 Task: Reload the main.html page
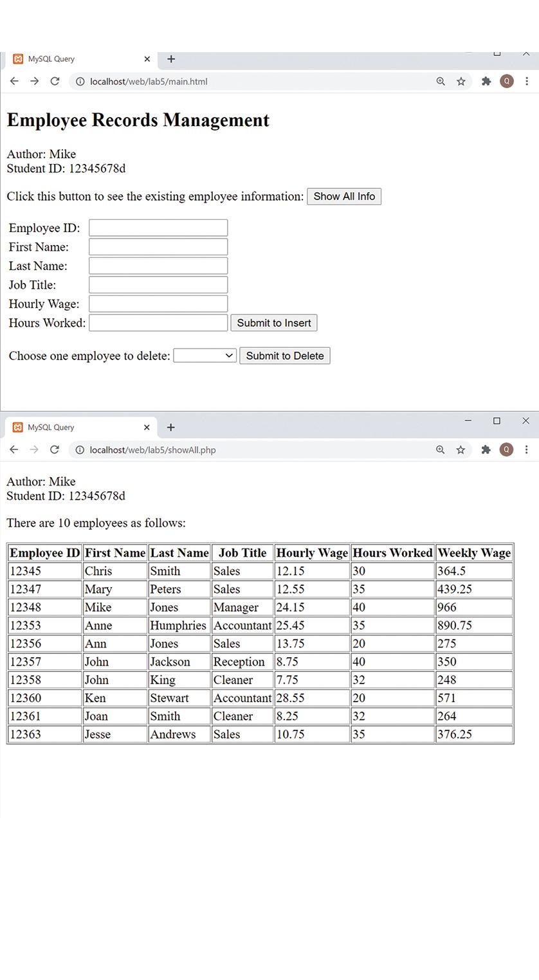[x=55, y=81]
